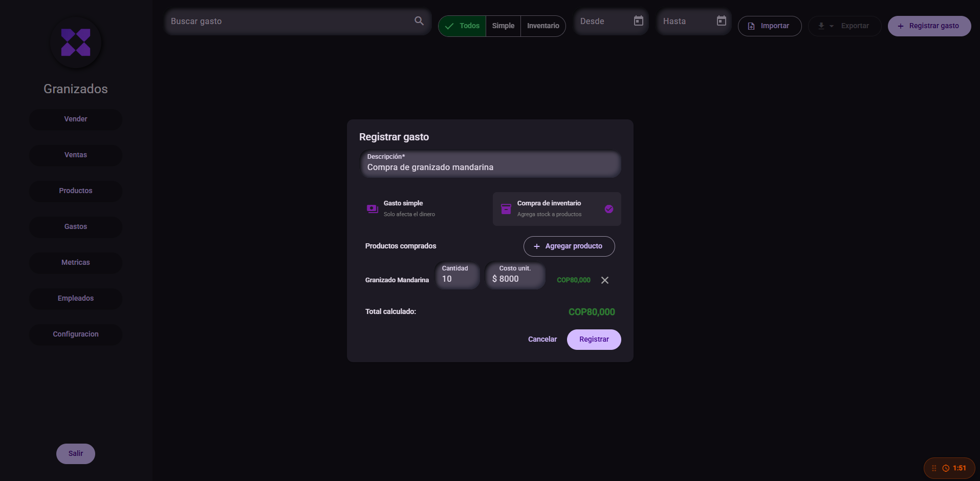Click the total COP80,000 amount

coord(592,312)
